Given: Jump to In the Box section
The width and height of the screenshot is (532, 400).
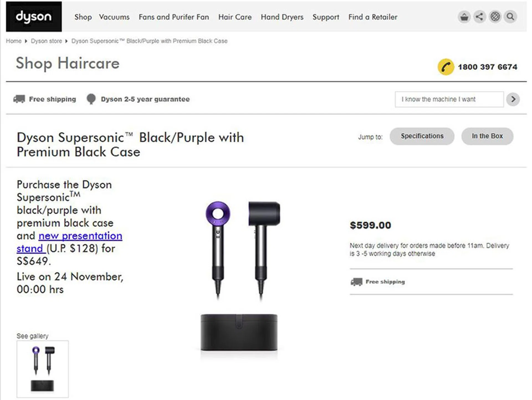Looking at the screenshot, I should tap(487, 136).
